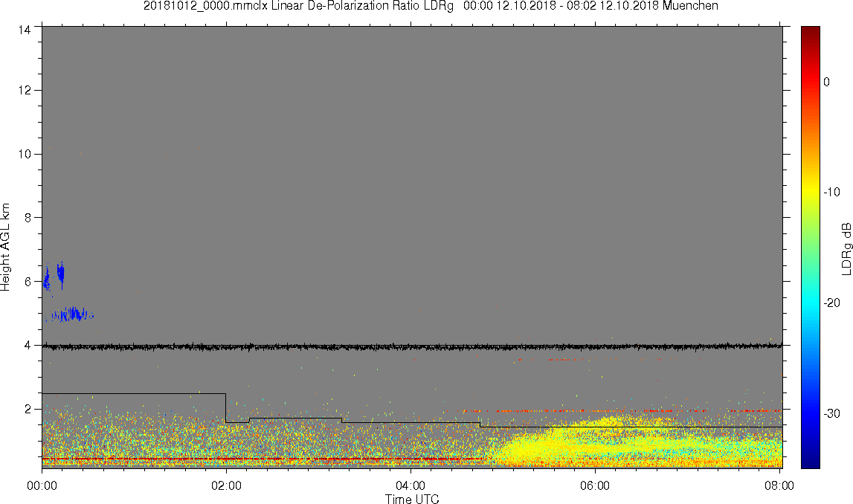
Task: Click the 06:00 time tick label
Action: [x=595, y=485]
